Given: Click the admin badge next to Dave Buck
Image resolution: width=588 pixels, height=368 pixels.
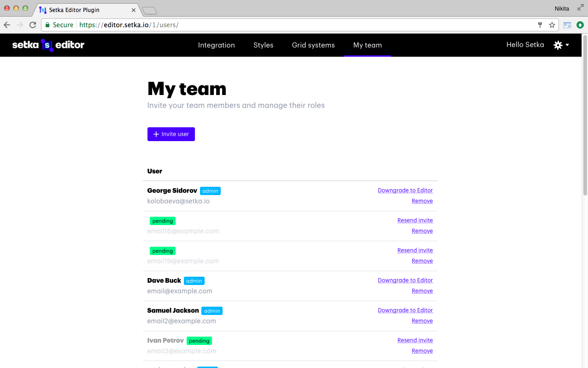Looking at the screenshot, I should (x=194, y=281).
